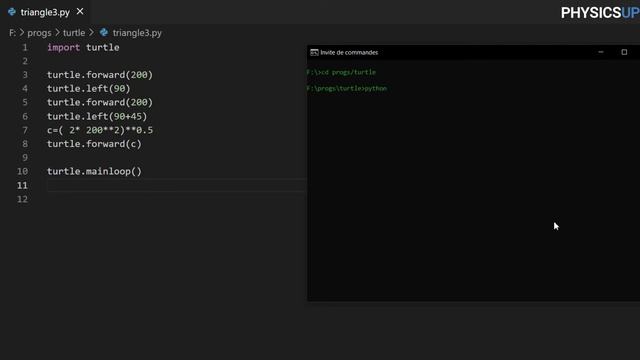640x360 pixels.
Task: Click line 3 turtle.forward(200)
Action: tap(100, 75)
